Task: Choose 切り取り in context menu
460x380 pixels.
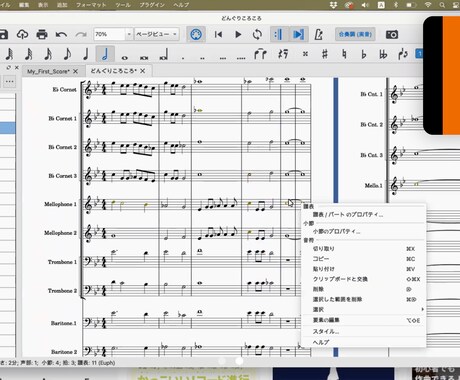Action: point(363,249)
